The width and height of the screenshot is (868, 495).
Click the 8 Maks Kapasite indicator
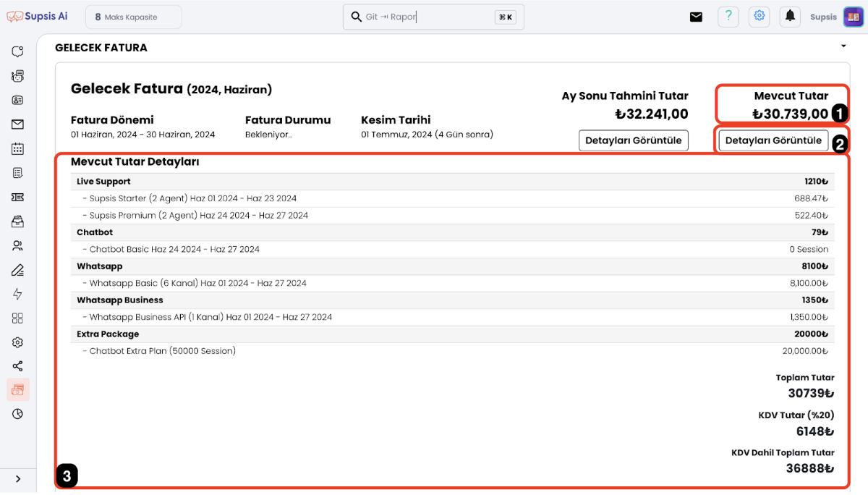133,17
